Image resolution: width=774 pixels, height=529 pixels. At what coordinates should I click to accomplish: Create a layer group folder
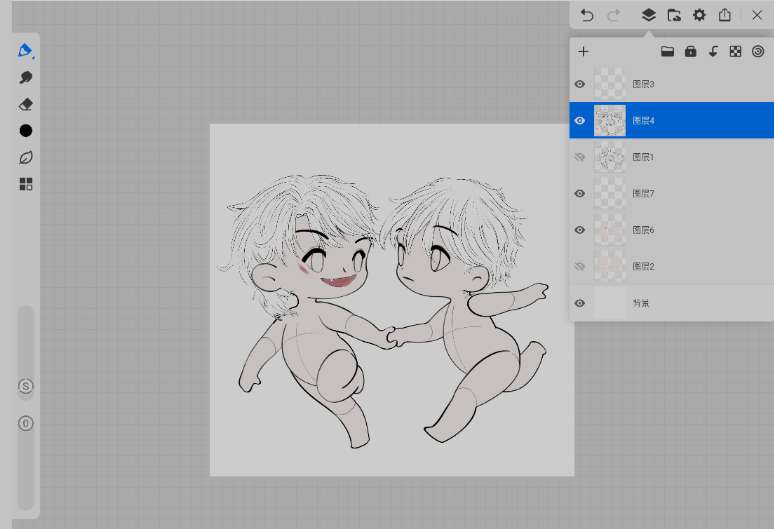pos(667,52)
